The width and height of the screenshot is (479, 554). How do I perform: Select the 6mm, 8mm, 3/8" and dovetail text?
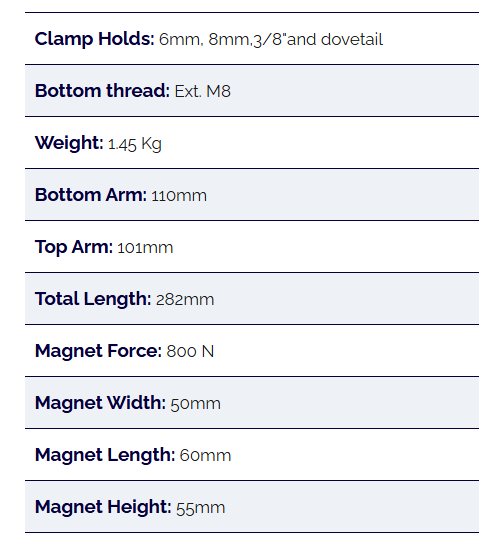[x=271, y=39]
